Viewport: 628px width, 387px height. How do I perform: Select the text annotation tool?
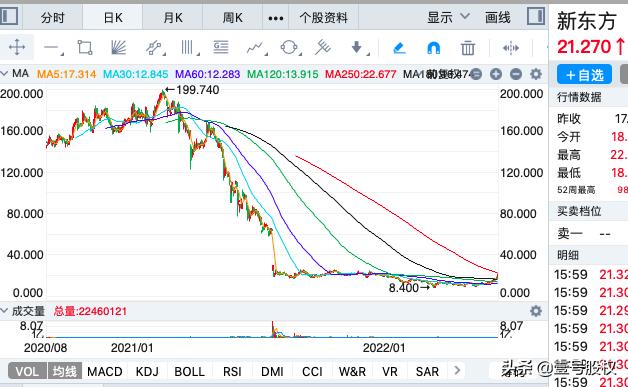click(221, 47)
